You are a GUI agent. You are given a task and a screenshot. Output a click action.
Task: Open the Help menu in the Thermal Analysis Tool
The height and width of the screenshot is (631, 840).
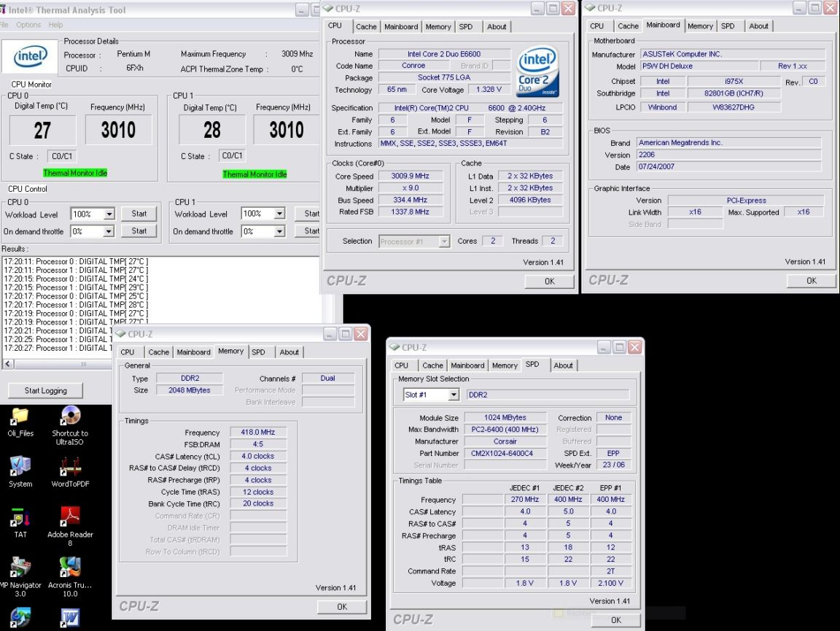55,25
